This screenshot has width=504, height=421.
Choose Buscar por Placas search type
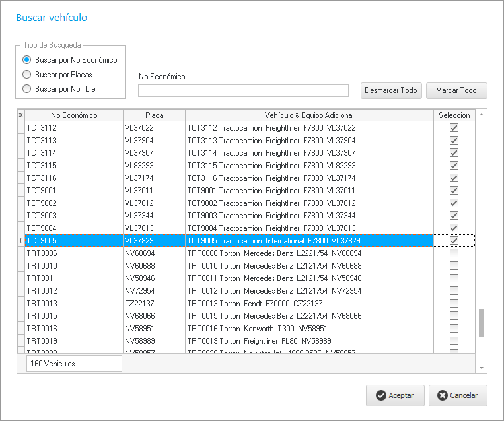tap(27, 75)
